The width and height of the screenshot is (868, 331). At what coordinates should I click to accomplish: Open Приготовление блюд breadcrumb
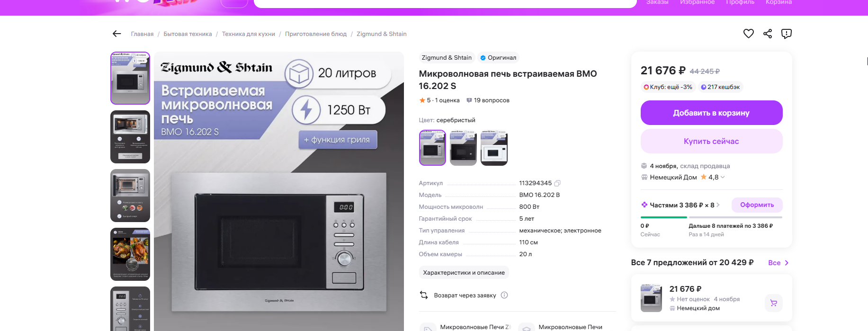coord(316,34)
